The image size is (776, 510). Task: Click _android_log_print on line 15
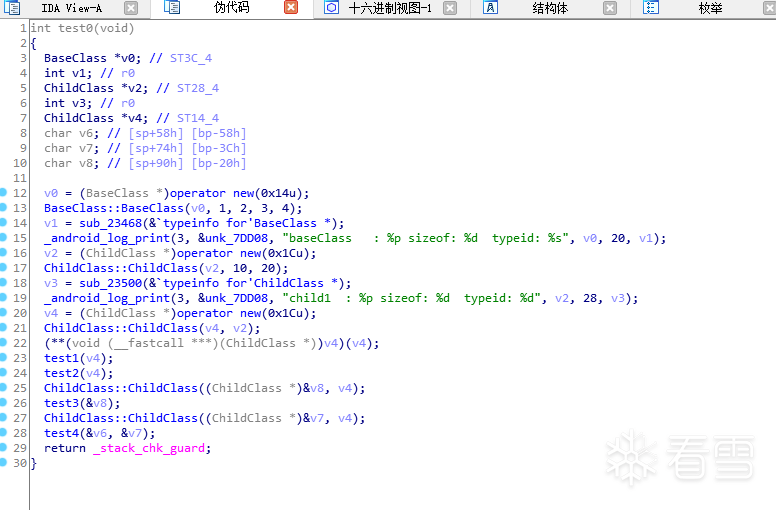pos(107,238)
